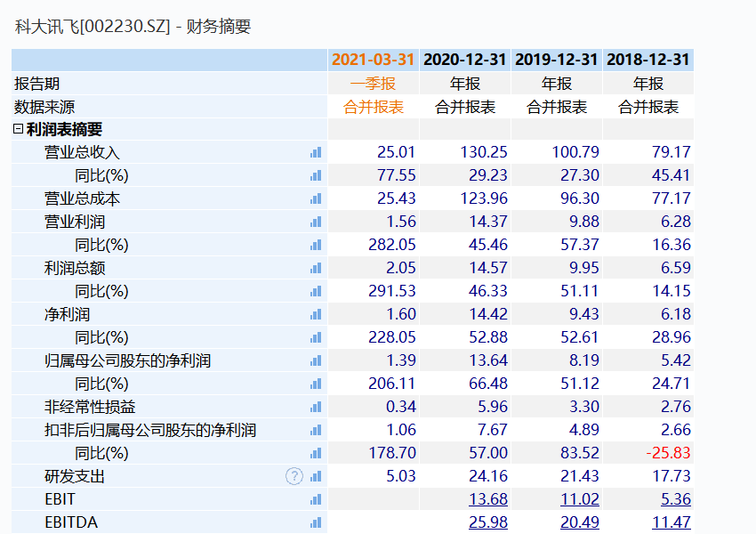Open EBITDA value 20.49 link
Image resolution: width=756 pixels, height=534 pixels.
pos(580,522)
